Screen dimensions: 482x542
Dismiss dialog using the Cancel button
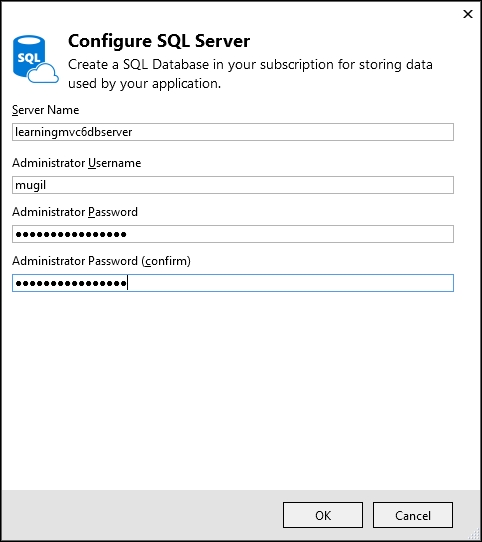(413, 515)
